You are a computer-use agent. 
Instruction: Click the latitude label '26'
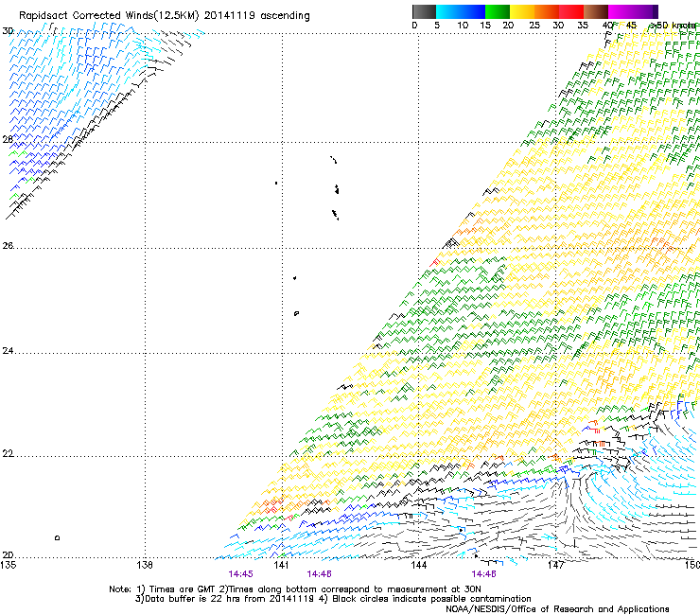(x=8, y=246)
